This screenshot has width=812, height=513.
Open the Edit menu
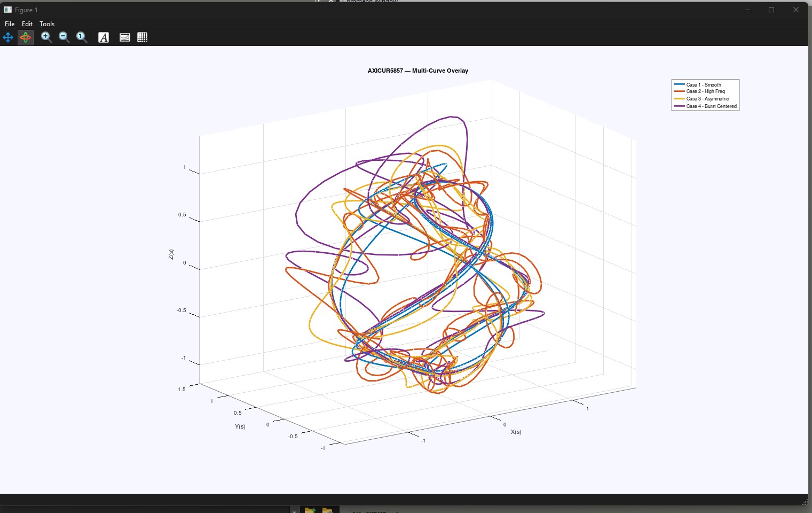[x=27, y=24]
